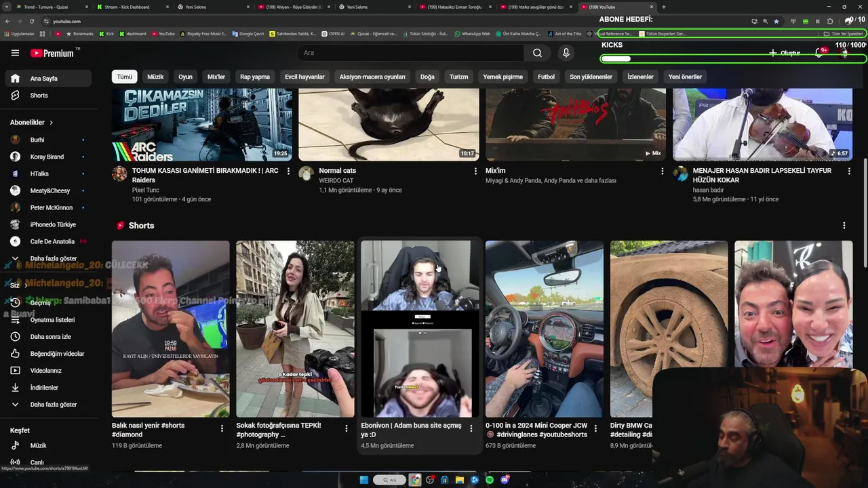Screen dimensions: 868x488
Task: Open the notifications bell
Action: click(819, 53)
